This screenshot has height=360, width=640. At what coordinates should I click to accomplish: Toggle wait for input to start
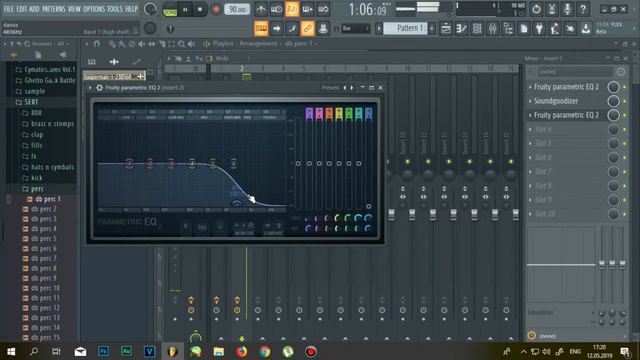point(276,9)
